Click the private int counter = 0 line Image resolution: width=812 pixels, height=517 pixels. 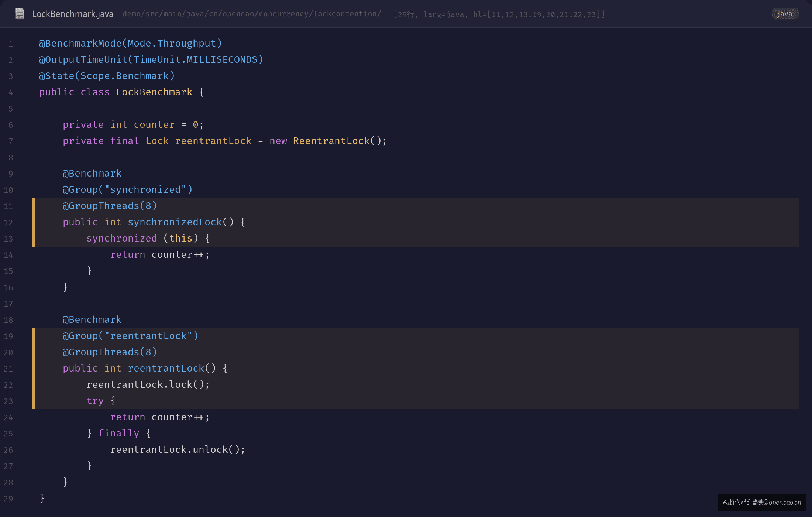tap(133, 124)
